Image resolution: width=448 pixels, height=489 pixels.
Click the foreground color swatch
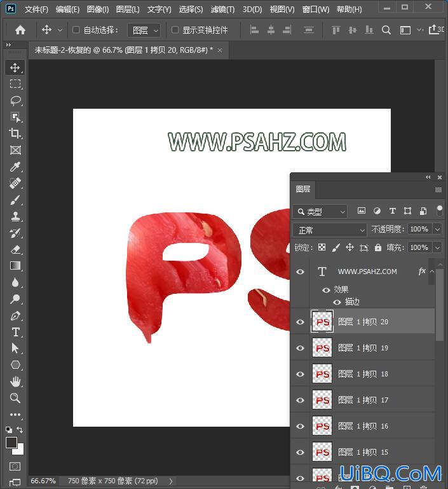pos(11,442)
